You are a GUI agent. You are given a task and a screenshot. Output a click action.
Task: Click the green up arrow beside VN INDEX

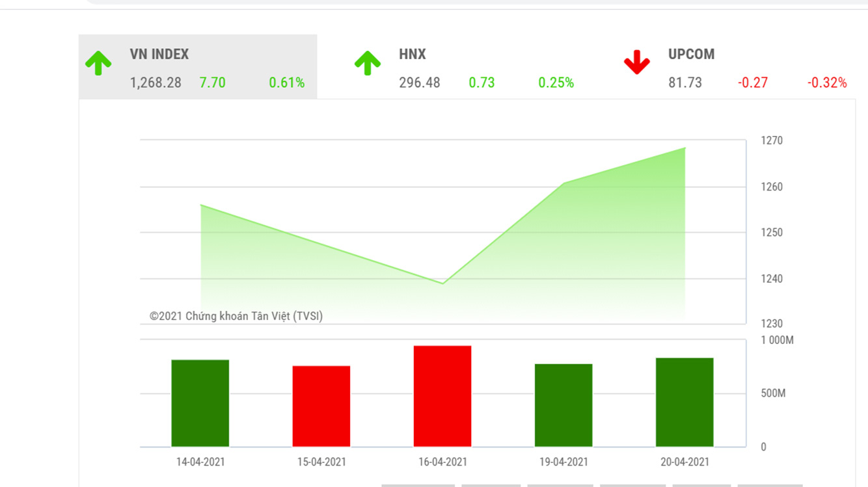point(98,63)
